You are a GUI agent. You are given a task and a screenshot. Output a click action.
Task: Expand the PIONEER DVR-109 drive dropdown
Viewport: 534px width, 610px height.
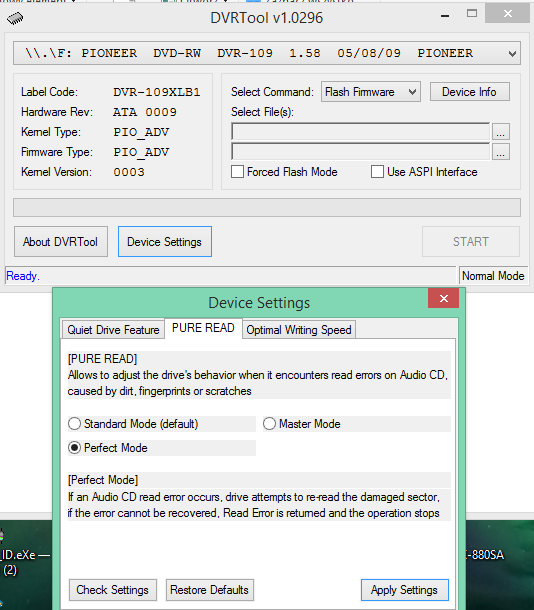[267, 53]
